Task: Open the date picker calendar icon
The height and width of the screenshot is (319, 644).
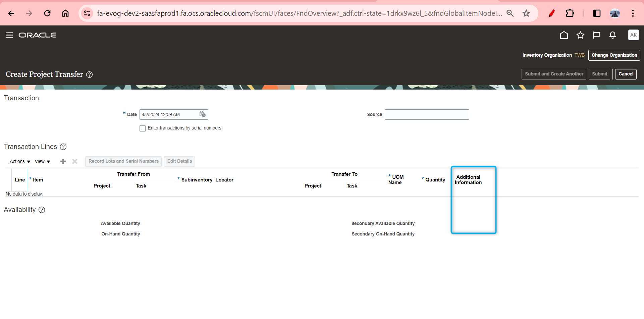Action: (203, 114)
